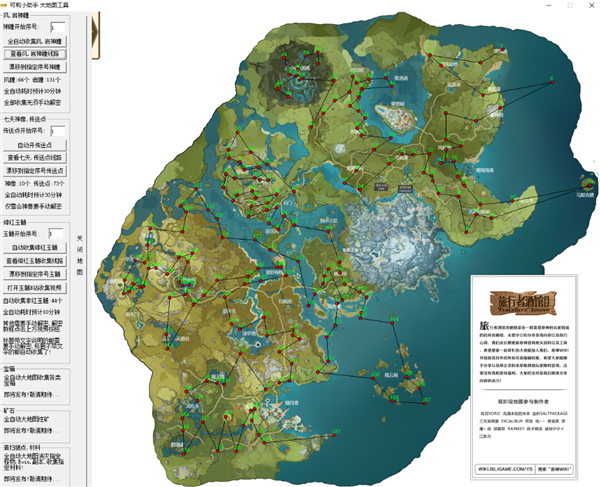Close the 大地图工具 window
Screen dimensions: 600x487
coord(591,5)
